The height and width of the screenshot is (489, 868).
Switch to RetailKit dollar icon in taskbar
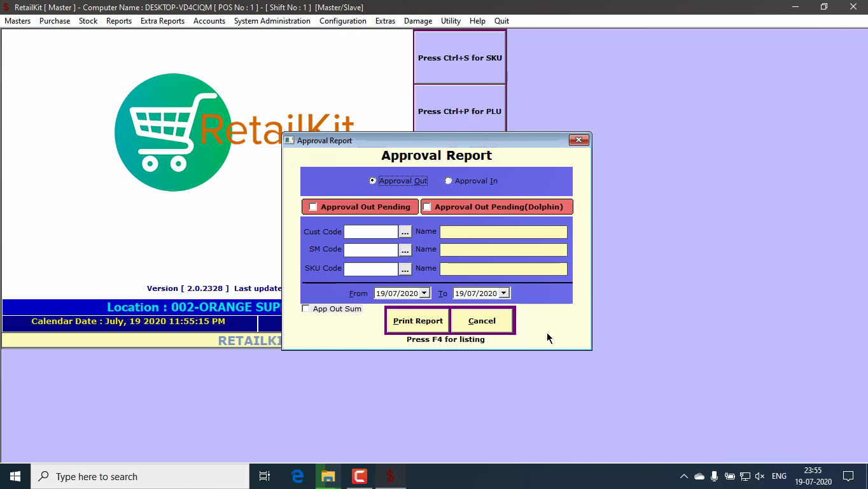[x=390, y=476]
